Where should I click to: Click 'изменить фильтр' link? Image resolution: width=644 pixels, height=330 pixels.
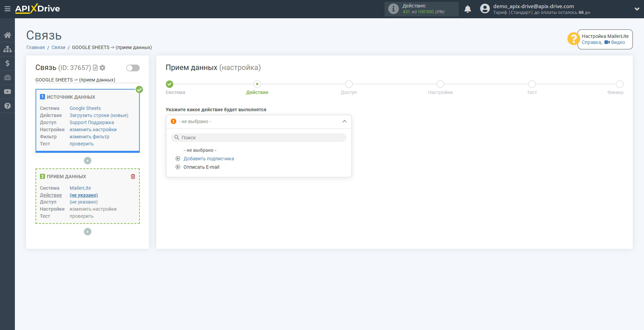89,137
